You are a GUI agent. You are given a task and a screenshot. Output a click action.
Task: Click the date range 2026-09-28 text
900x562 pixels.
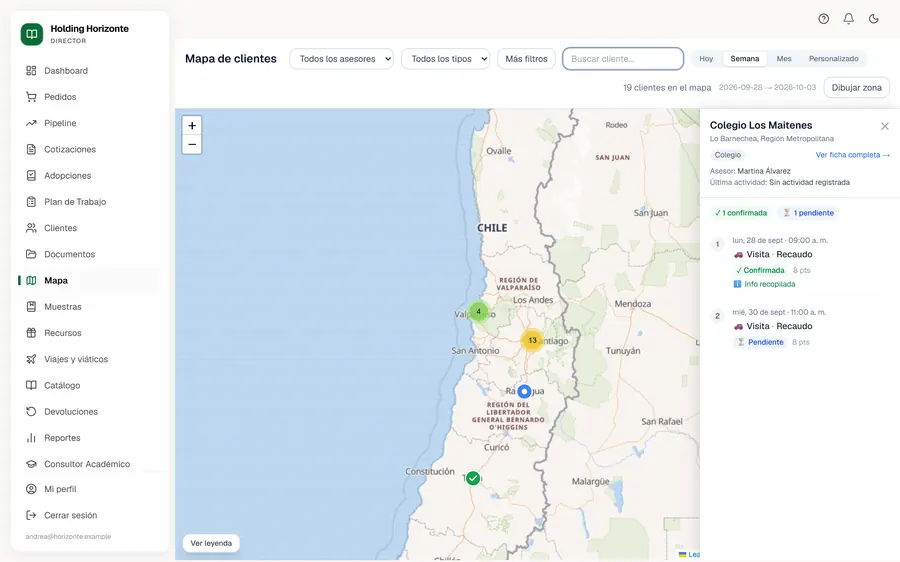click(x=767, y=88)
